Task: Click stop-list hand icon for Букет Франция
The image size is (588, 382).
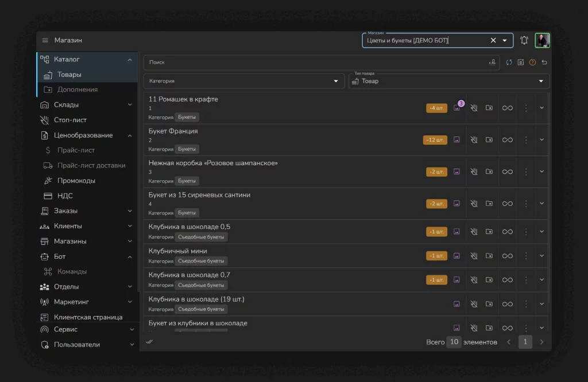Action: 474,140
